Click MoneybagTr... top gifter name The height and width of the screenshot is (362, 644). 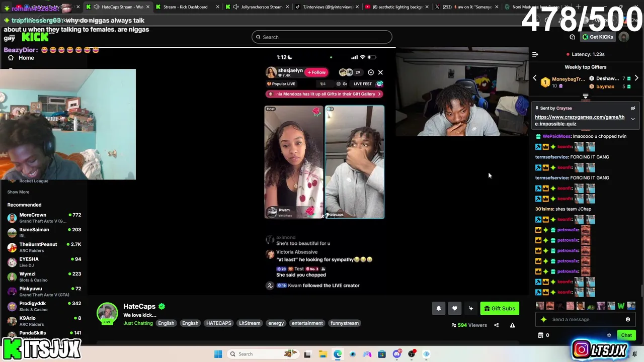(569, 79)
